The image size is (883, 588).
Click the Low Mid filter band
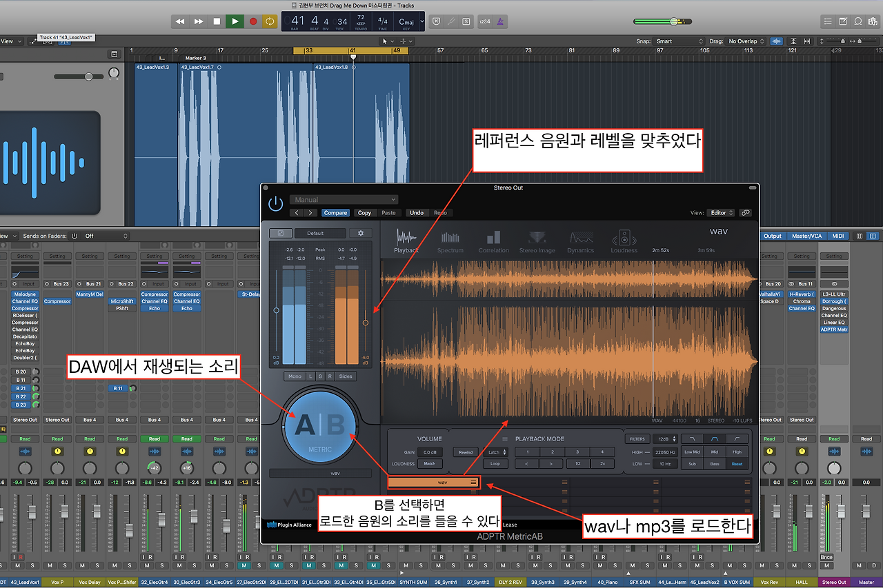point(692,452)
